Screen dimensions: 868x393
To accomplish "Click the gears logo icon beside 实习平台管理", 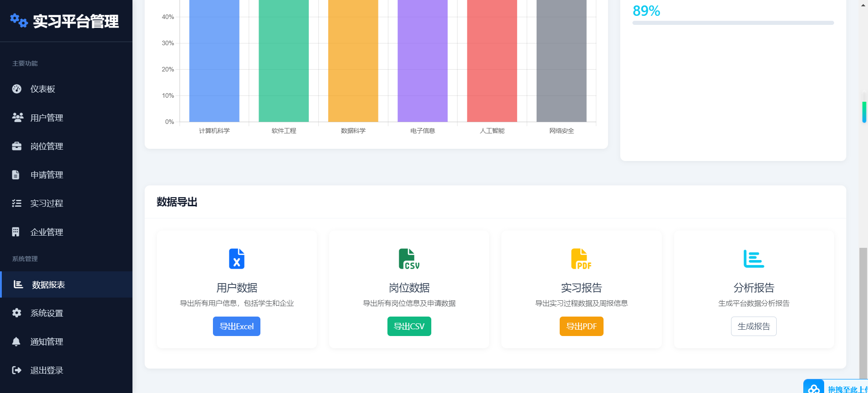I will pyautogui.click(x=19, y=20).
